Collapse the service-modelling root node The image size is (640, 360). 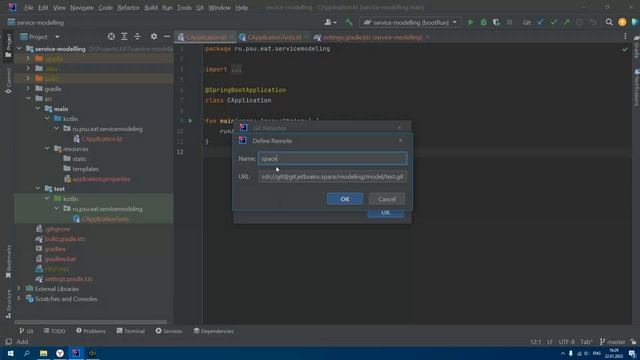(19, 49)
